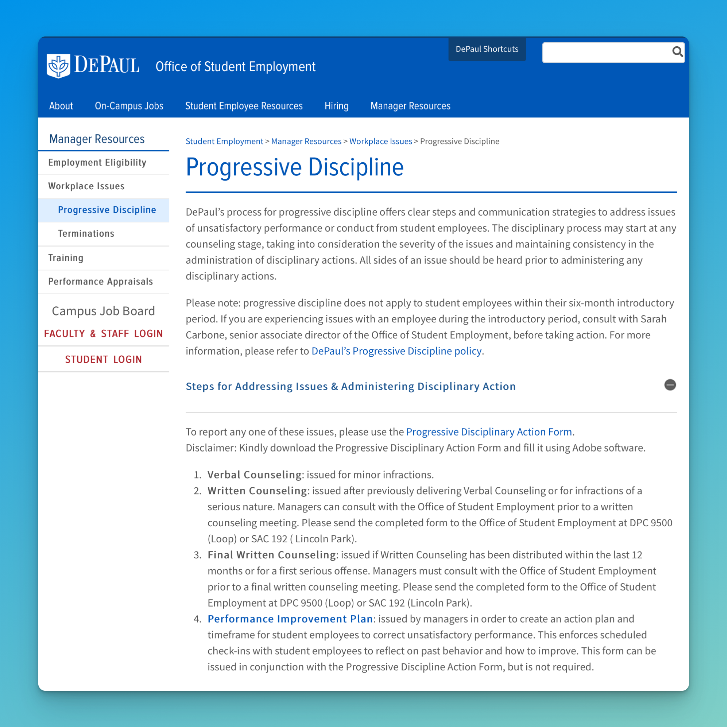The width and height of the screenshot is (728, 728).
Task: Click the Manager Resources top navigation tab
Action: pos(411,105)
